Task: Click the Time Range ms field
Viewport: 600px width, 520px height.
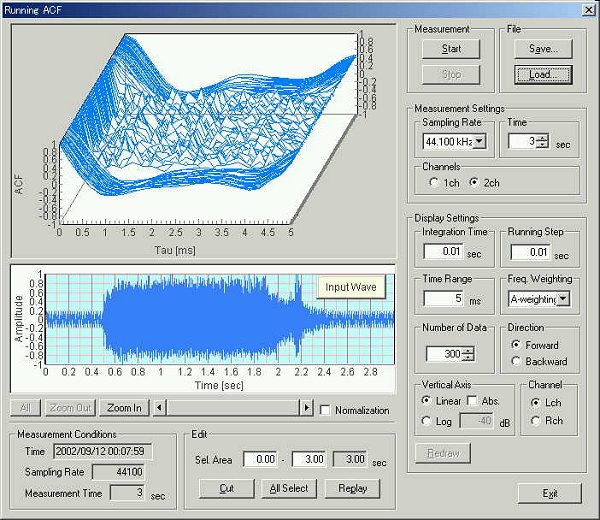Action: point(444,298)
